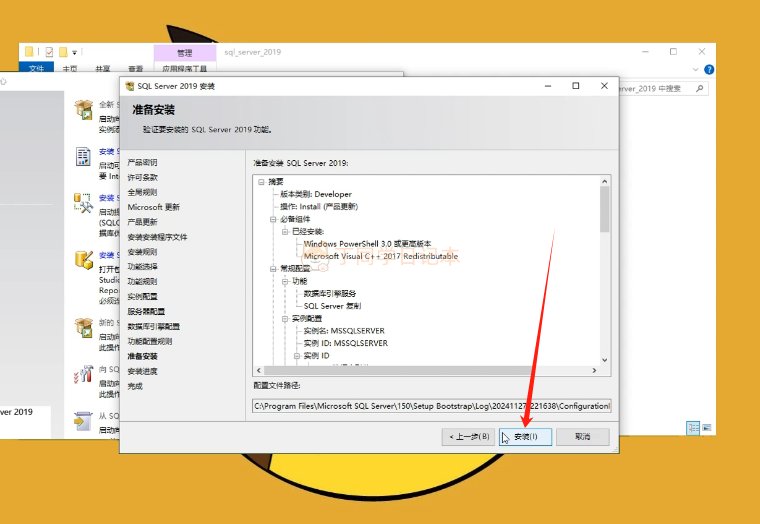Screen dimensions: 760x524
Task: Click the 上一步(B) back button
Action: coord(468,437)
